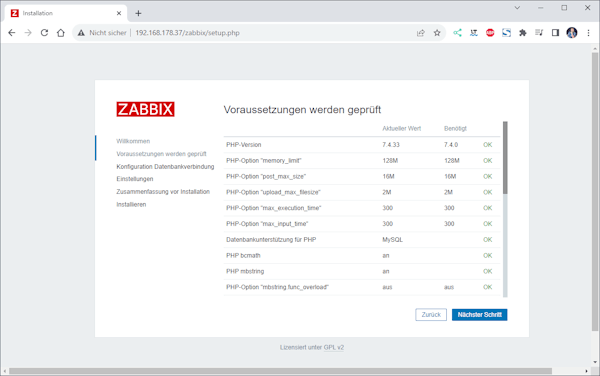Viewport: 600px width, 376px height.
Task: Open the puzzle-piece Extensions menu
Action: pos(523,33)
